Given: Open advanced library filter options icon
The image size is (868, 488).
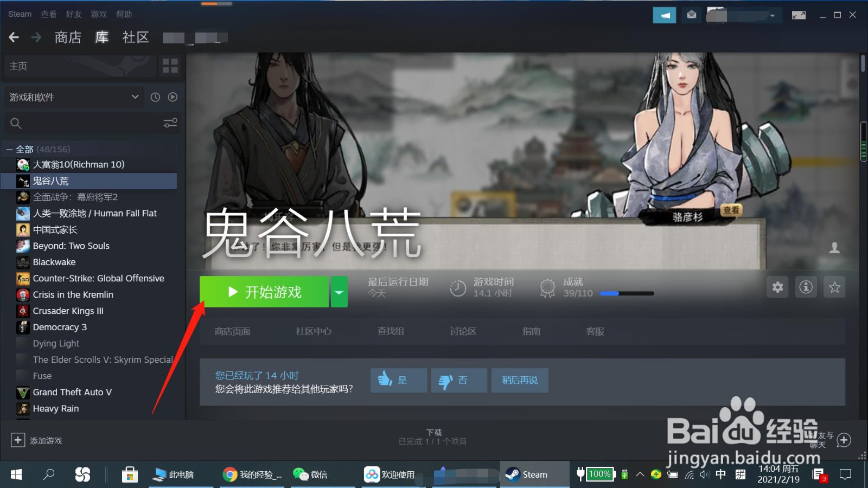Looking at the screenshot, I should 170,123.
